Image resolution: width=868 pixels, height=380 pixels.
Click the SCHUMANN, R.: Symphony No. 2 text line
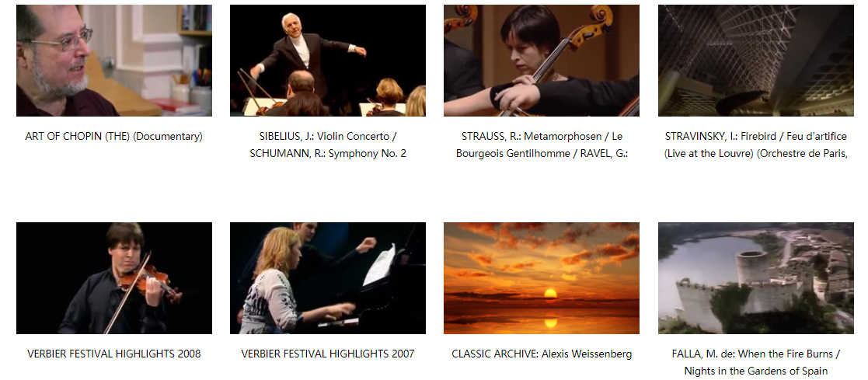328,153
